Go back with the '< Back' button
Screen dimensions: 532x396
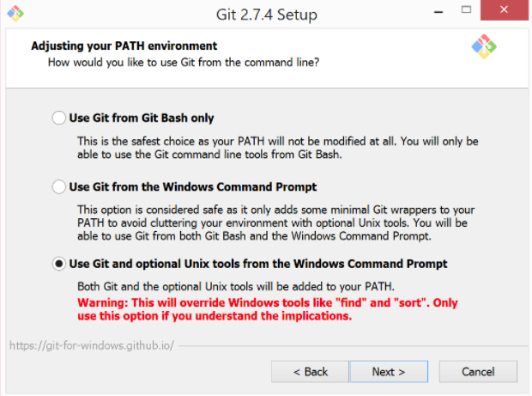coord(310,372)
